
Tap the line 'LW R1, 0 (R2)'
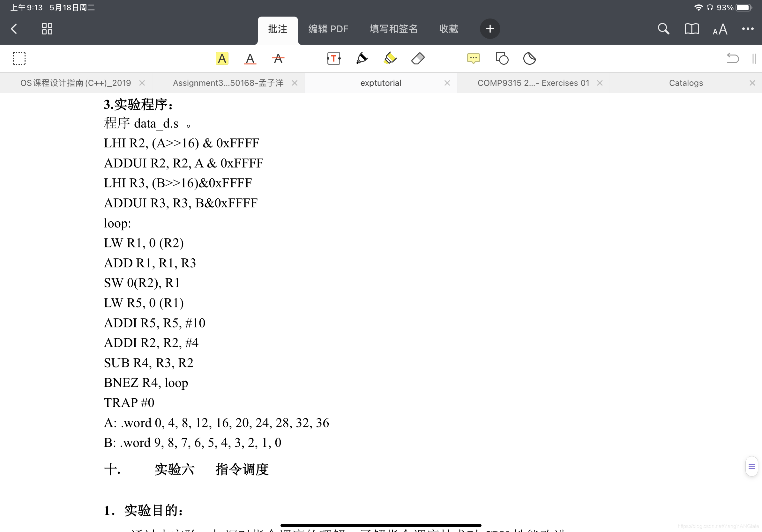coord(144,243)
